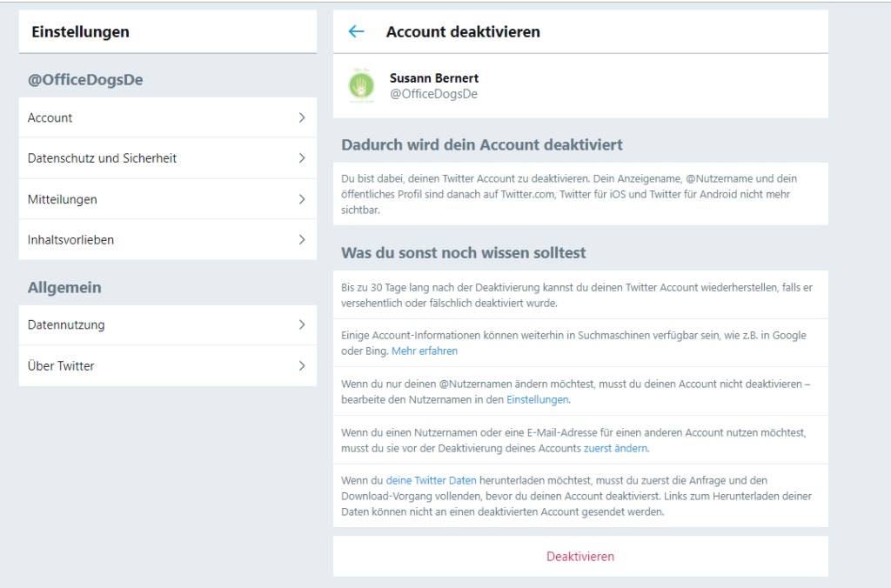891x588 pixels.
Task: Open Mitteilungen settings
Action: (x=168, y=199)
